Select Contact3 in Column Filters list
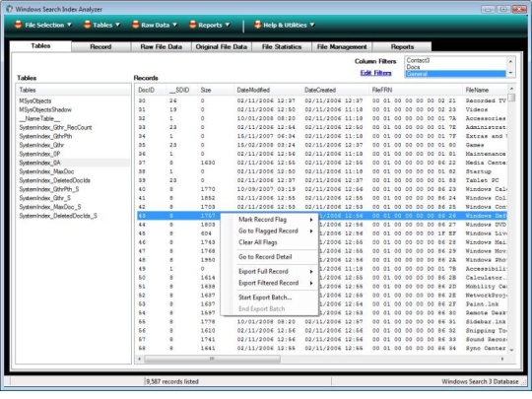Image resolution: width=532 pixels, height=399 pixels. click(455, 60)
